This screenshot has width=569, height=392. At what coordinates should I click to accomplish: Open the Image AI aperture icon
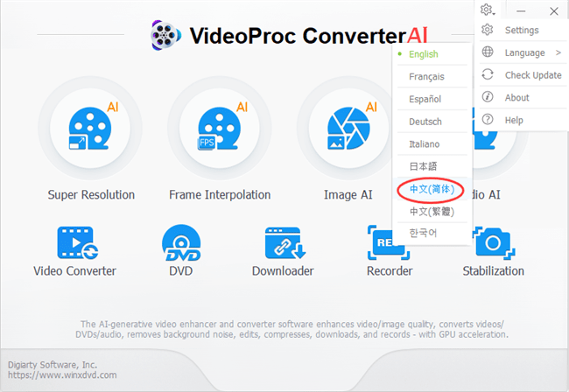click(348, 128)
